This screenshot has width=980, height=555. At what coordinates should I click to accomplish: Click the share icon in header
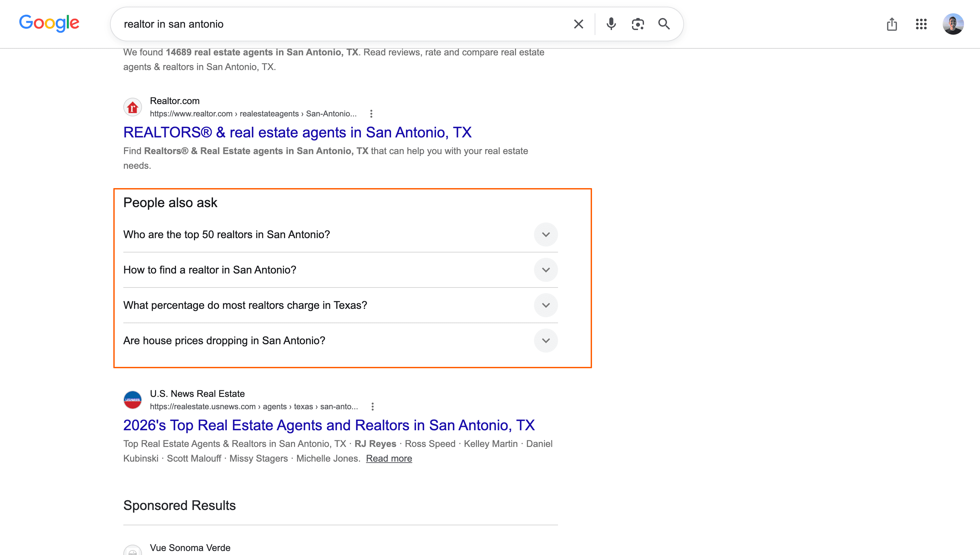click(x=892, y=24)
